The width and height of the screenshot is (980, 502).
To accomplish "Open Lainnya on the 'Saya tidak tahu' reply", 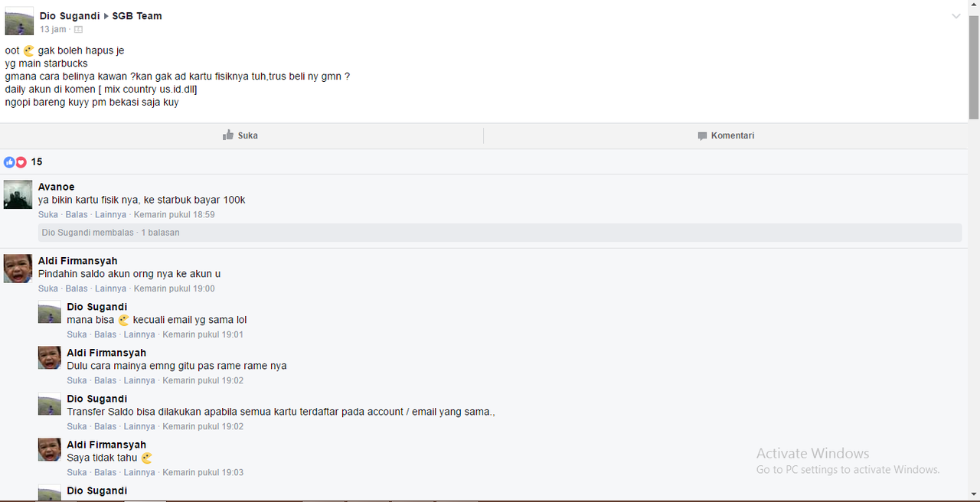I will click(139, 473).
